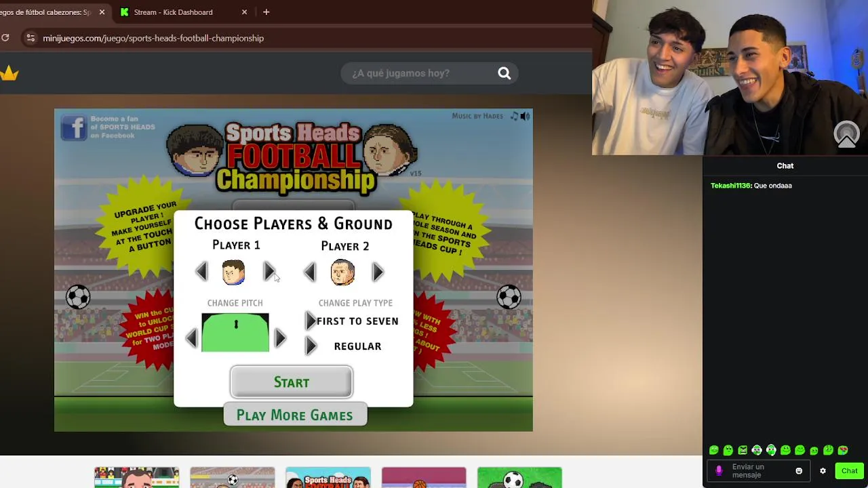868x488 pixels.
Task: Click the Music by Hades credit
Action: (477, 116)
